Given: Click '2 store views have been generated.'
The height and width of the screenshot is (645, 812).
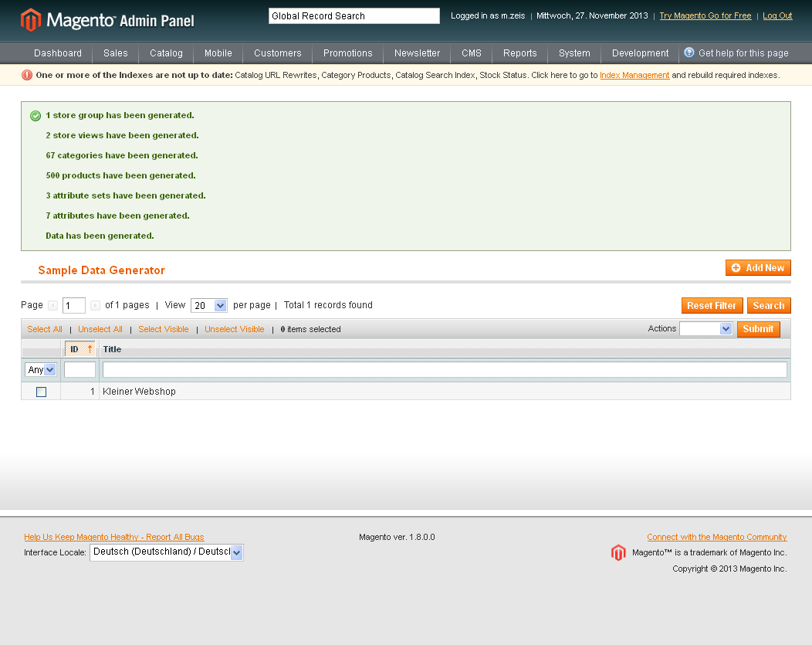Looking at the screenshot, I should tap(122, 136).
